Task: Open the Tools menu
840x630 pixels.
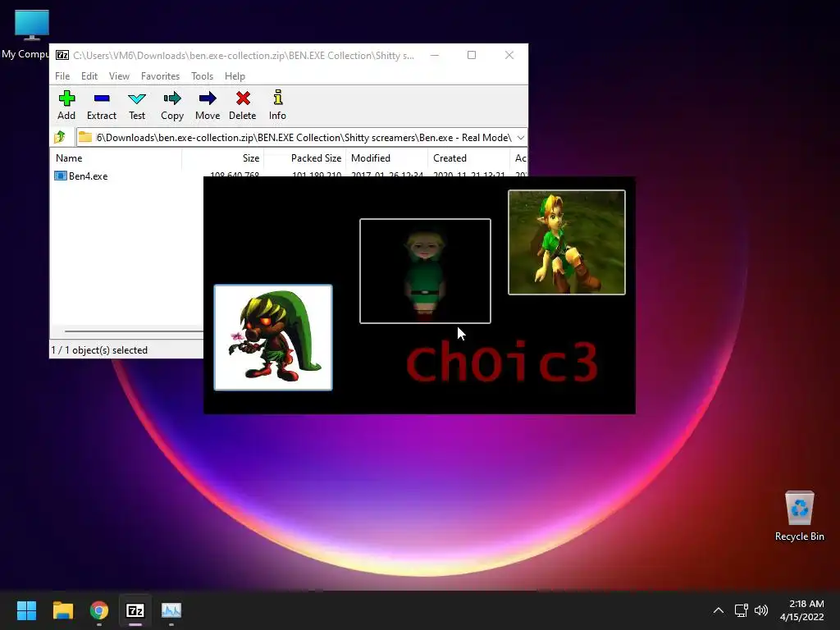Action: tap(202, 76)
